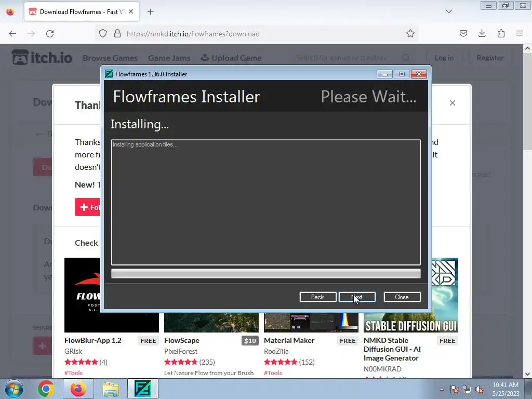Open File Explorer from the taskbar

111,389
